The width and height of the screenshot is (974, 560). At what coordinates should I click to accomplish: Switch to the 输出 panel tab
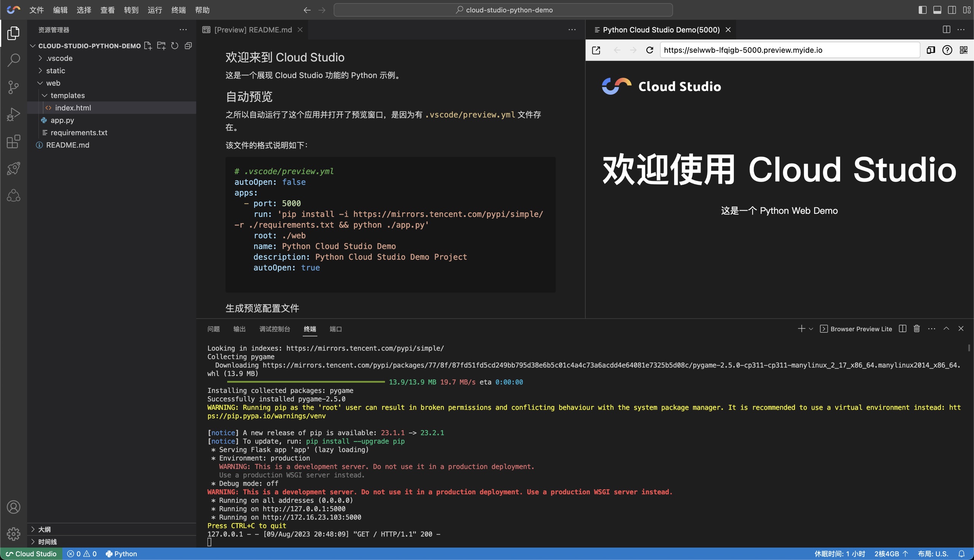coord(239,329)
